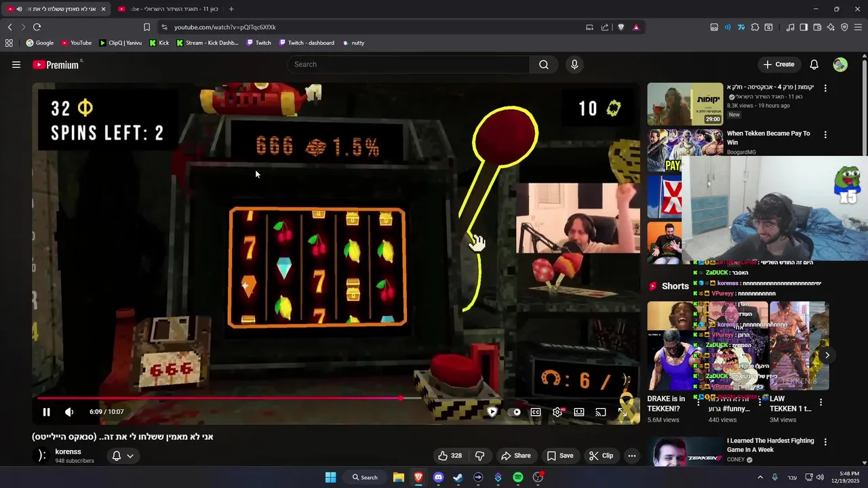The height and width of the screenshot is (488, 868).
Task: Click the Brave shield play icon in the player
Action: pyautogui.click(x=492, y=411)
